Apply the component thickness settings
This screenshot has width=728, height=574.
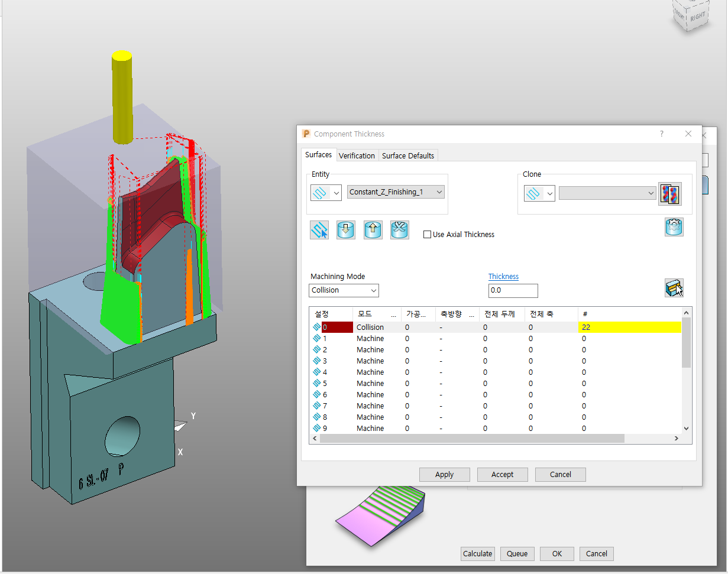click(444, 474)
